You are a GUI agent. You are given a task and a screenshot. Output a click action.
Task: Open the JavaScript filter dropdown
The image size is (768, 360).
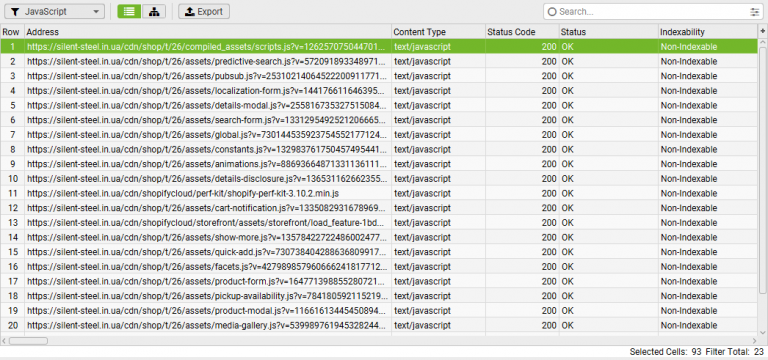(54, 11)
